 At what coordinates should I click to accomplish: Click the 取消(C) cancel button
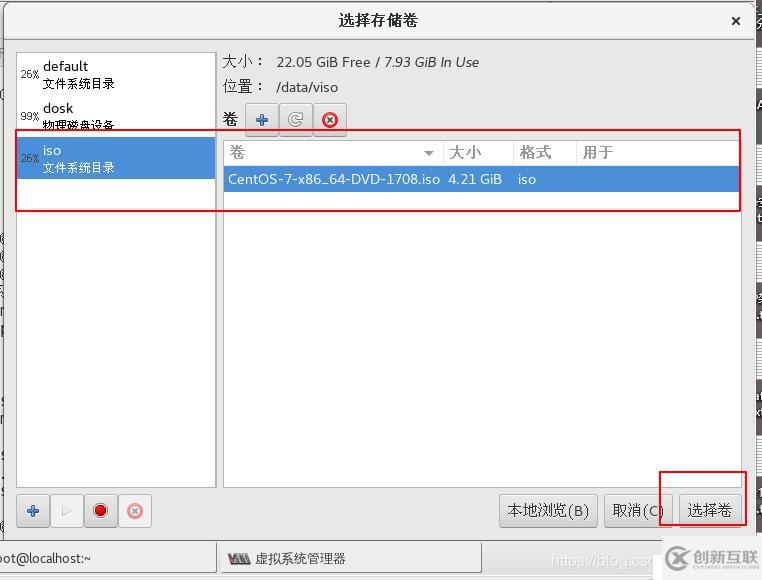pos(638,511)
